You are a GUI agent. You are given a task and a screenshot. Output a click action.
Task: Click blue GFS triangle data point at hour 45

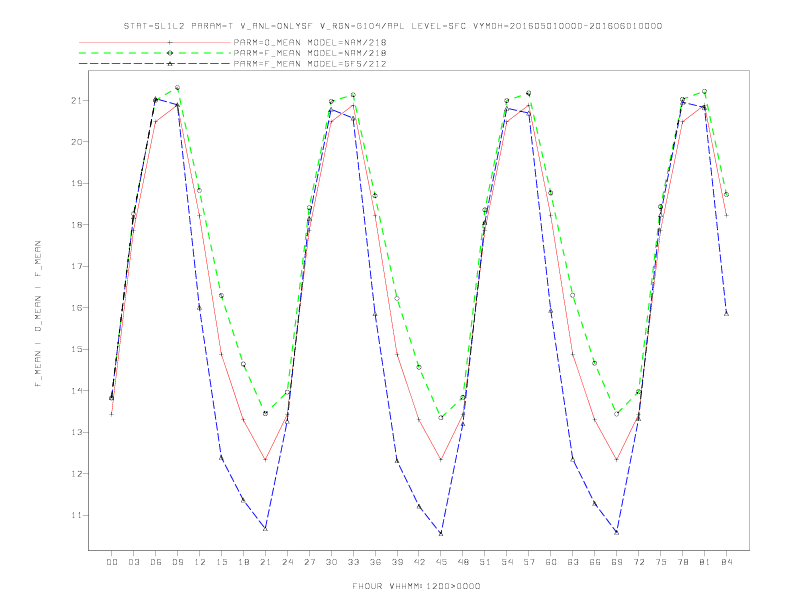pos(441,533)
